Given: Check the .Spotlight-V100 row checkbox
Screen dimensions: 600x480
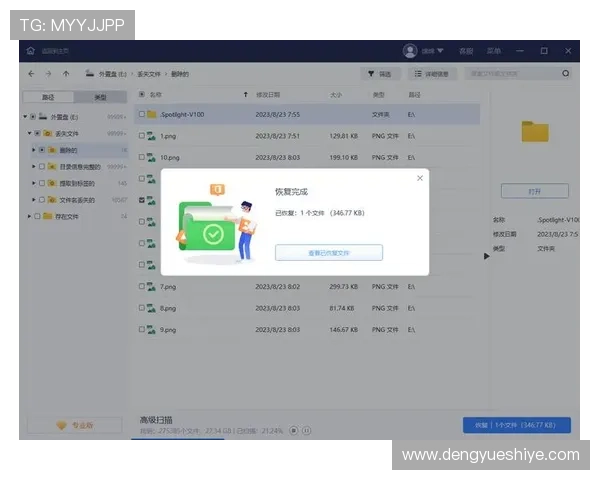Looking at the screenshot, I should tap(142, 114).
